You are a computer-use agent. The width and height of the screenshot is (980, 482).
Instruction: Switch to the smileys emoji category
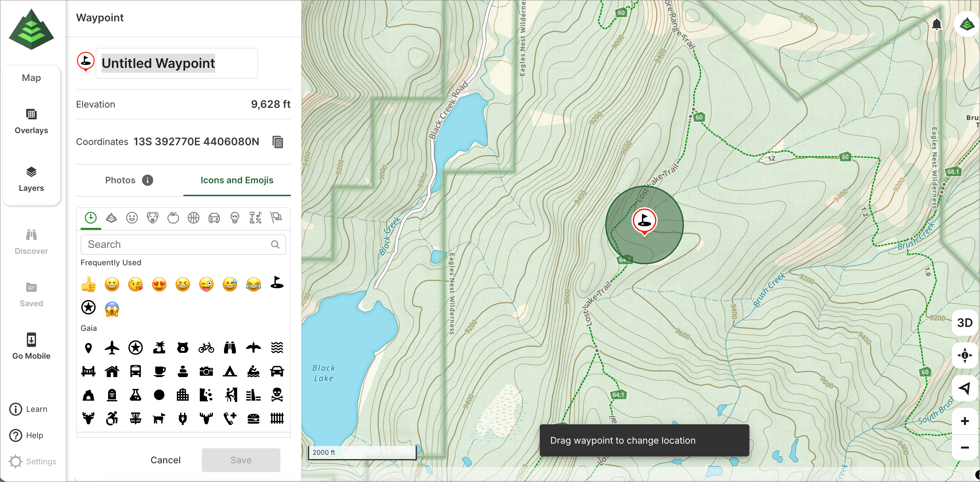(132, 218)
